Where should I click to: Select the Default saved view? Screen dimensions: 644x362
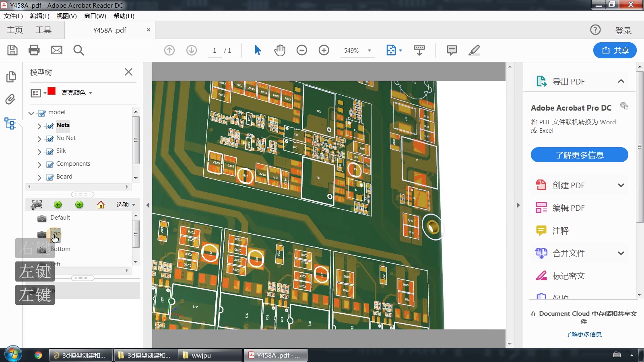click(60, 218)
